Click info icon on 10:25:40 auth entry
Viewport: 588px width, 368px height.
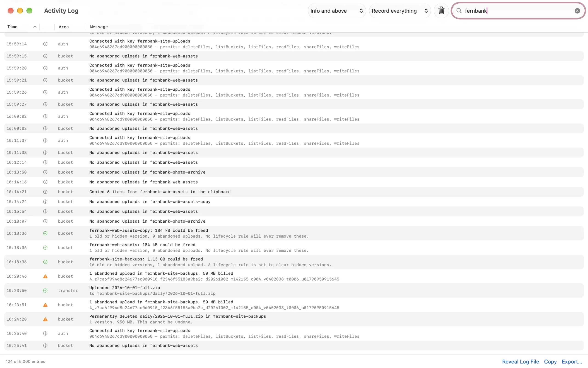coord(45,333)
